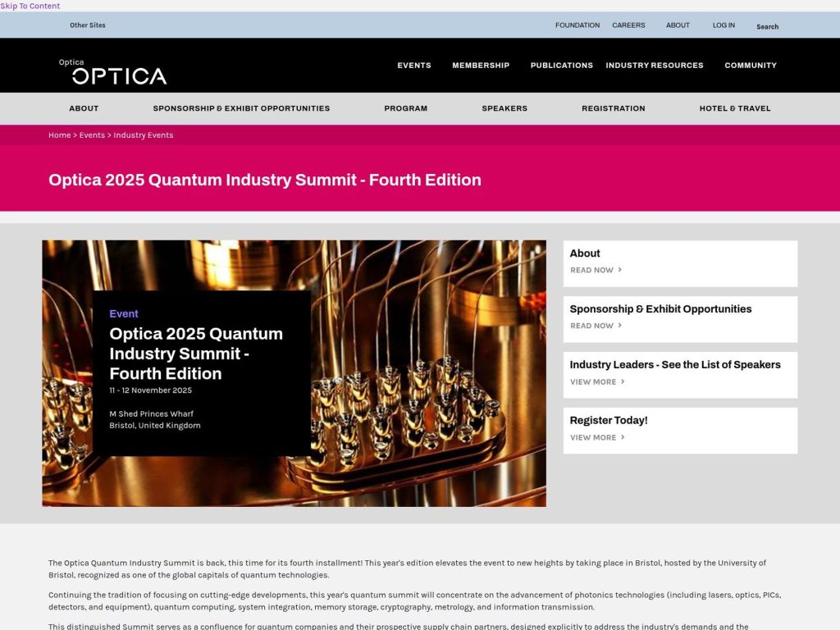This screenshot has width=840, height=630.
Task: Open the Community navigation menu
Action: 750,65
